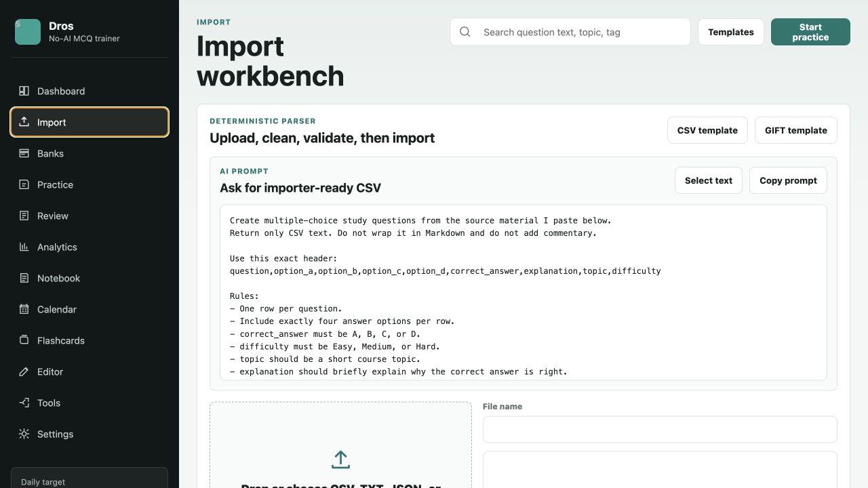Click the Dros green logo square

click(28, 32)
